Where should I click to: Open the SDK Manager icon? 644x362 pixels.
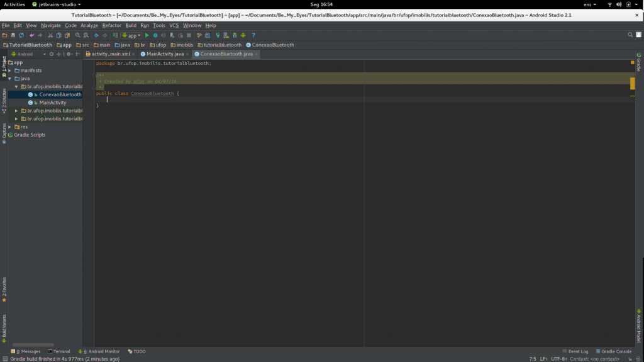click(x=235, y=35)
